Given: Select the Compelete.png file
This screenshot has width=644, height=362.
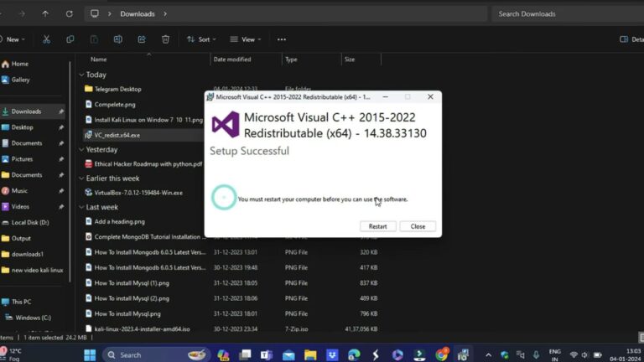Looking at the screenshot, I should (115, 104).
